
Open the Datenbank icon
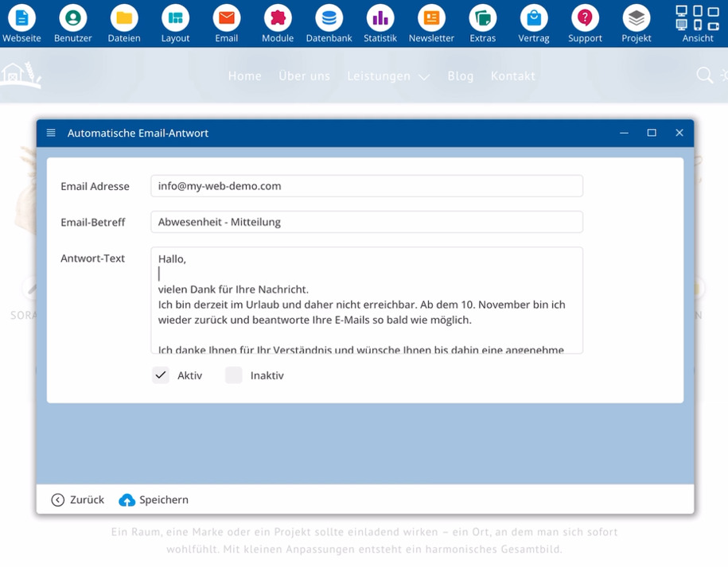pyautogui.click(x=329, y=17)
